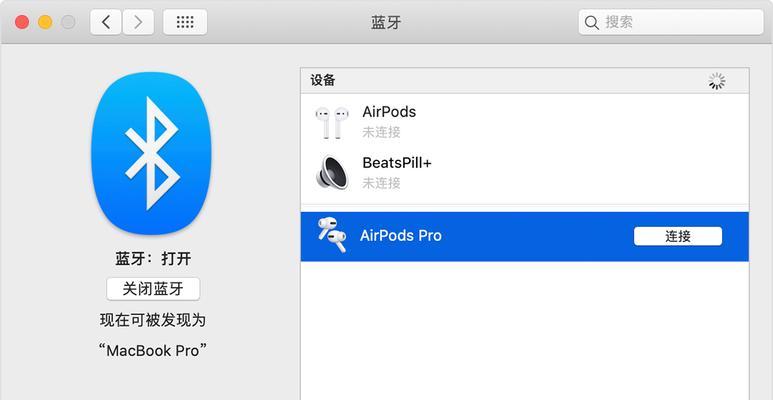The width and height of the screenshot is (773, 400).
Task: Minimize window with the yellow button
Action: click(45, 22)
